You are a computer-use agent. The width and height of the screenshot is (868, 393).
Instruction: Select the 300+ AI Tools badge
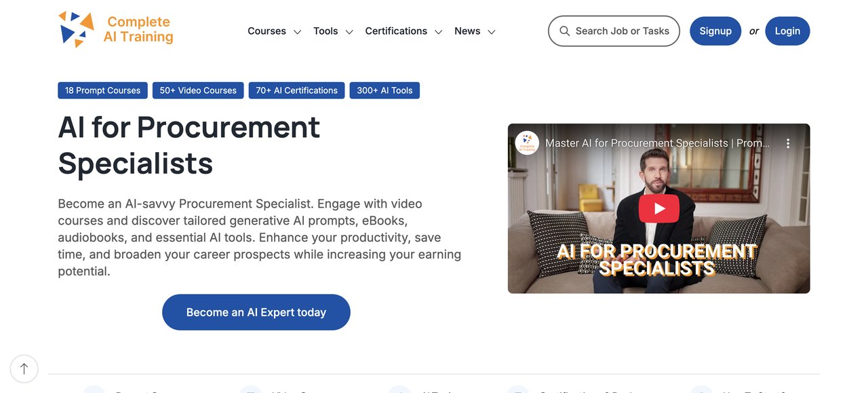384,90
